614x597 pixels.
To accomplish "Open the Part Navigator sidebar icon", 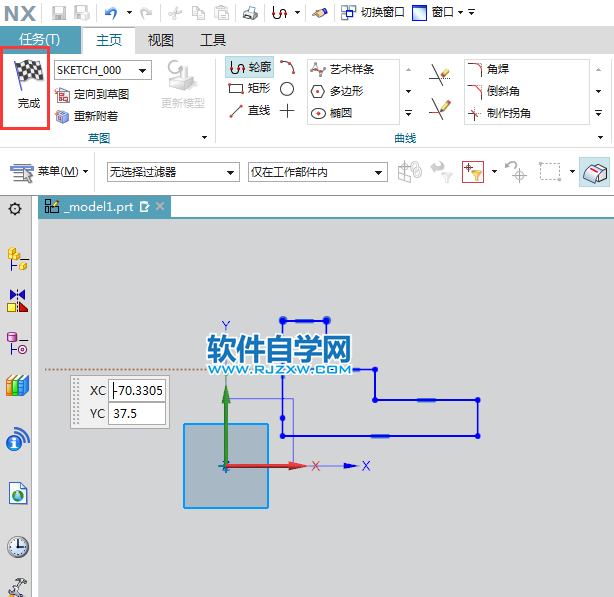I will point(18,343).
